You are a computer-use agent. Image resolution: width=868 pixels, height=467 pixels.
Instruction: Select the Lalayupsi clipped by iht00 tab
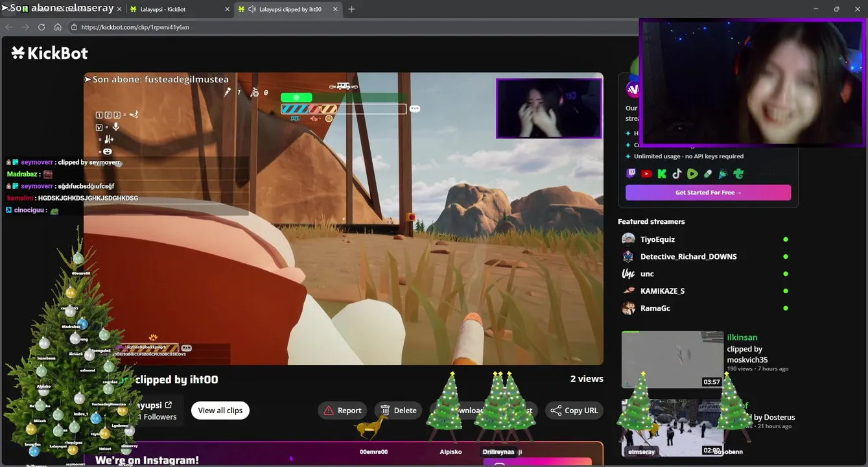coord(288,10)
